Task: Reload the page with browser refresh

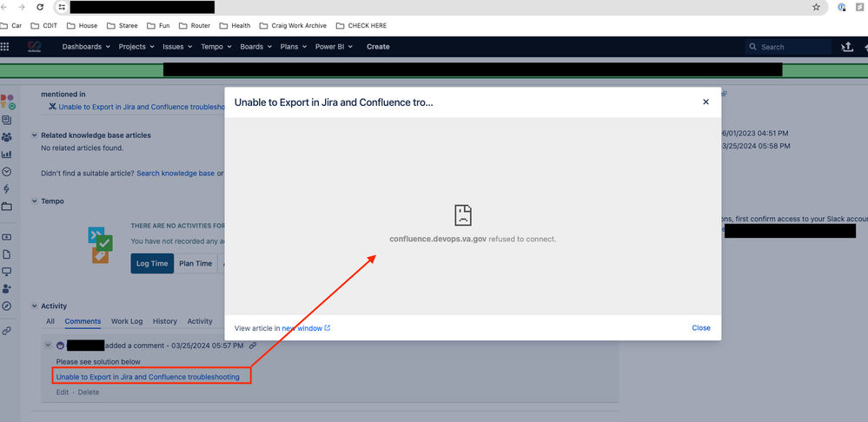Action: 40,7
